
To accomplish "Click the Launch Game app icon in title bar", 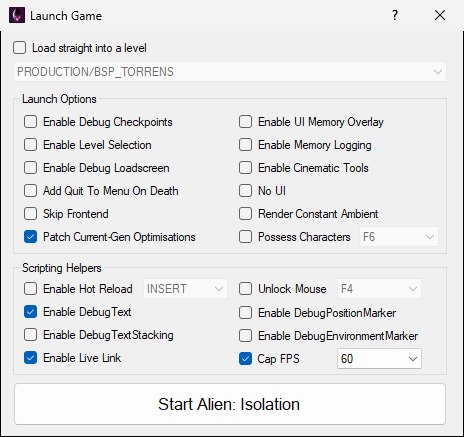I will pyautogui.click(x=17, y=15).
